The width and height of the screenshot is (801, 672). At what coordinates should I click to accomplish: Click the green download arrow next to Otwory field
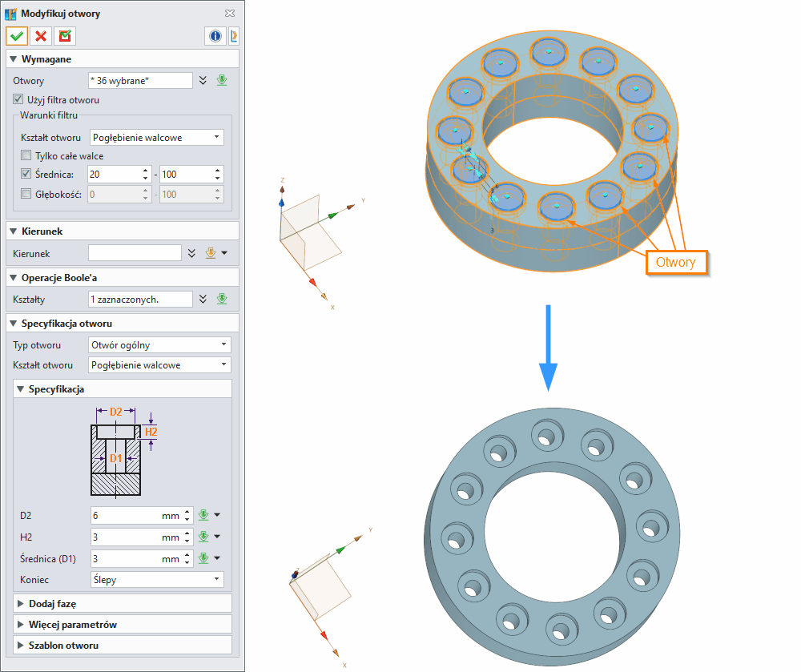click(x=222, y=80)
